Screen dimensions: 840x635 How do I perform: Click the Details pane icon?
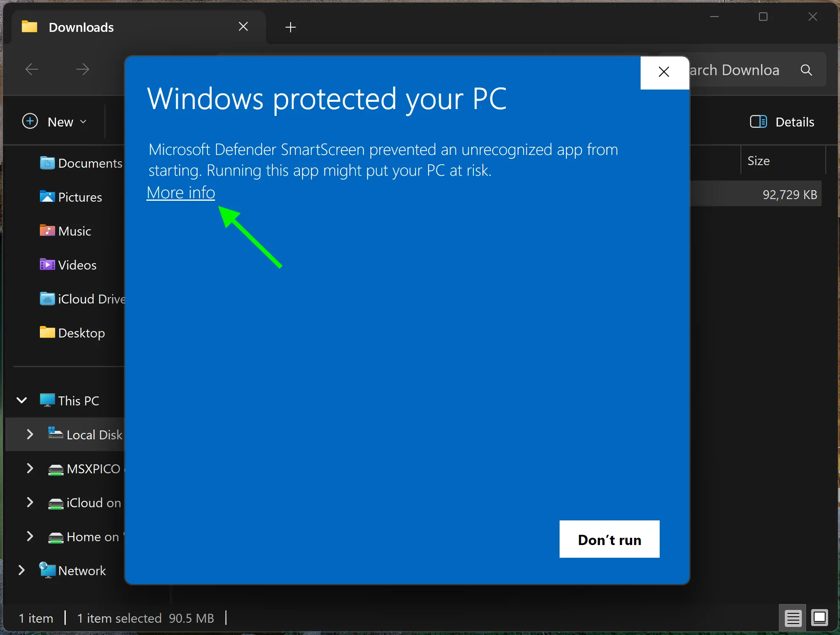coord(758,121)
